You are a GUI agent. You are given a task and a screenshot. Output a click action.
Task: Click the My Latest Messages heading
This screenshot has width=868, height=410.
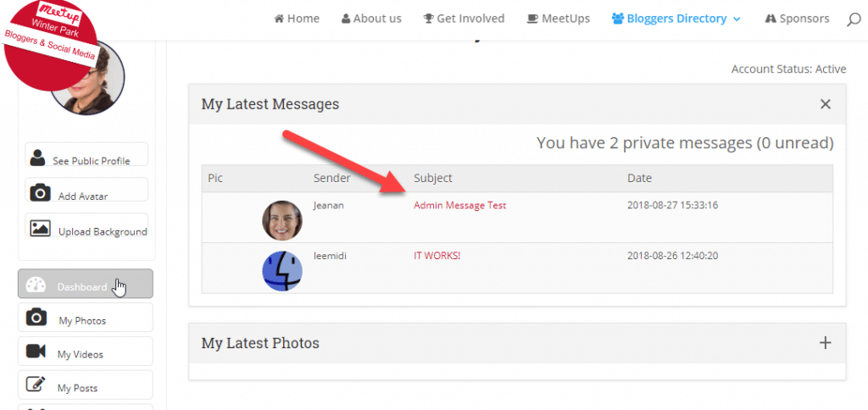point(270,104)
